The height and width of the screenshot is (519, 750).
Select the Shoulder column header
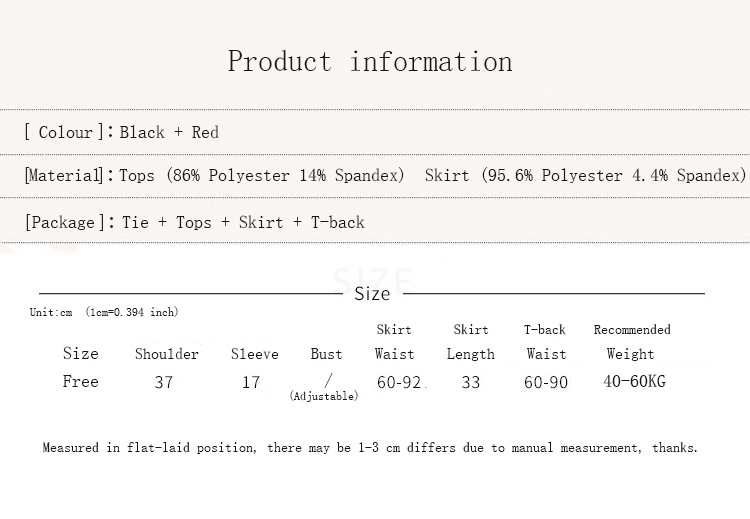[x=167, y=354]
